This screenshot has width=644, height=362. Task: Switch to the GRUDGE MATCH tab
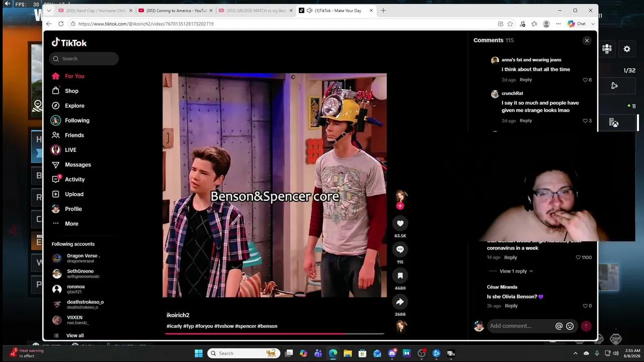click(256, 11)
